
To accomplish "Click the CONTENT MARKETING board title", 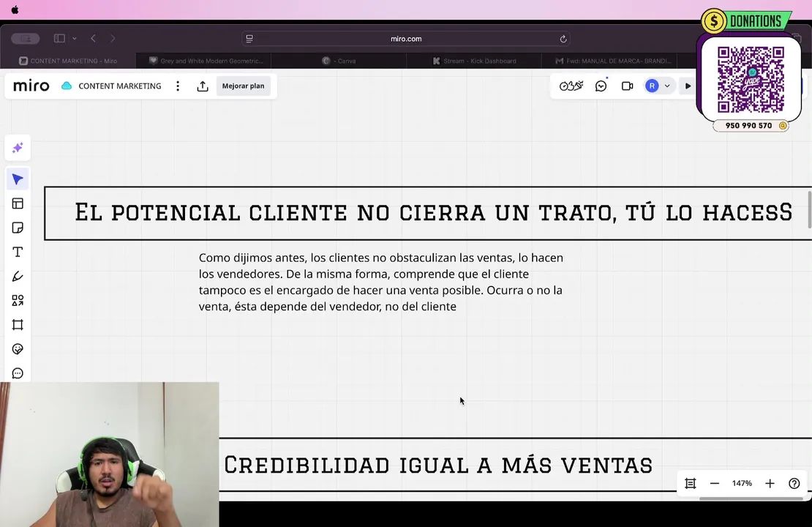I will coord(120,86).
